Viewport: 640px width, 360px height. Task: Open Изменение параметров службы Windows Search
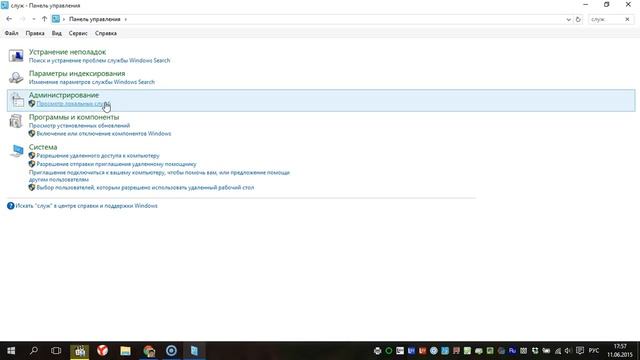click(91, 82)
